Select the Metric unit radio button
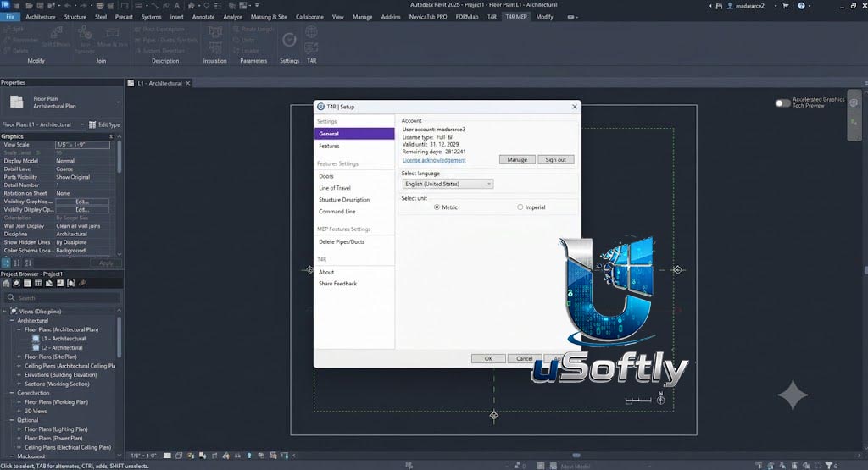The height and width of the screenshot is (470, 868). coord(437,207)
